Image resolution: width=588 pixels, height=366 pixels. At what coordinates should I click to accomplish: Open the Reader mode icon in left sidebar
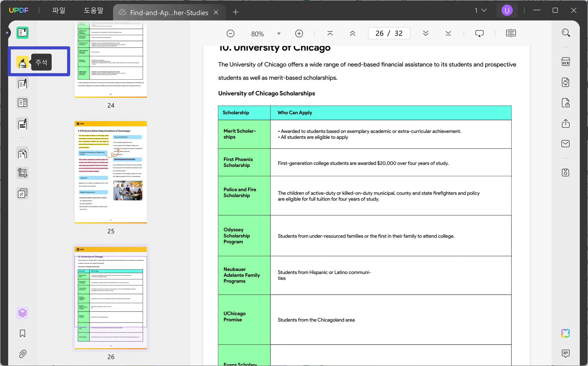[x=23, y=33]
